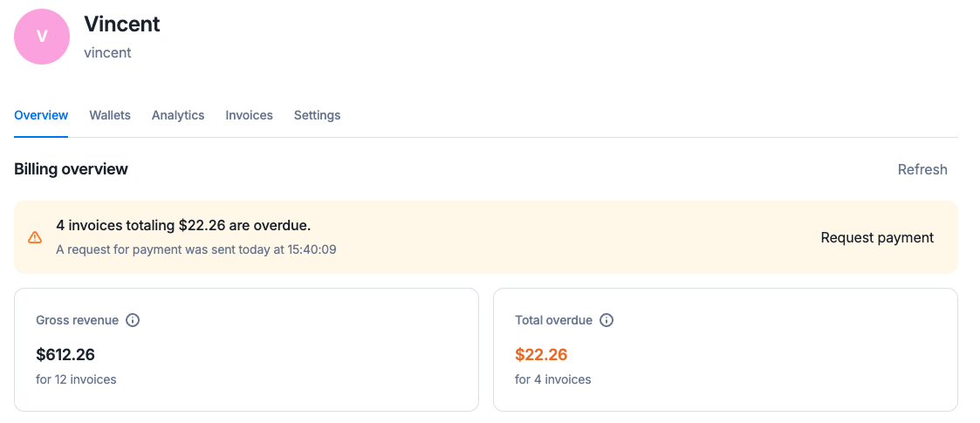This screenshot has height=423, width=980.
Task: Click the $612.26 gross revenue amount
Action: tap(65, 355)
